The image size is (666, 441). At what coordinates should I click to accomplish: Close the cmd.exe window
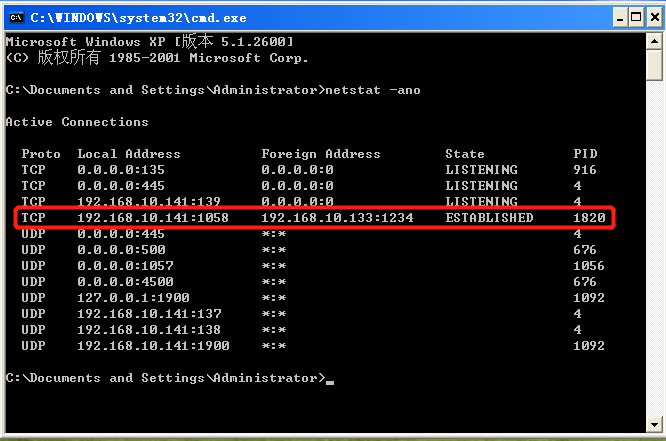coord(655,18)
